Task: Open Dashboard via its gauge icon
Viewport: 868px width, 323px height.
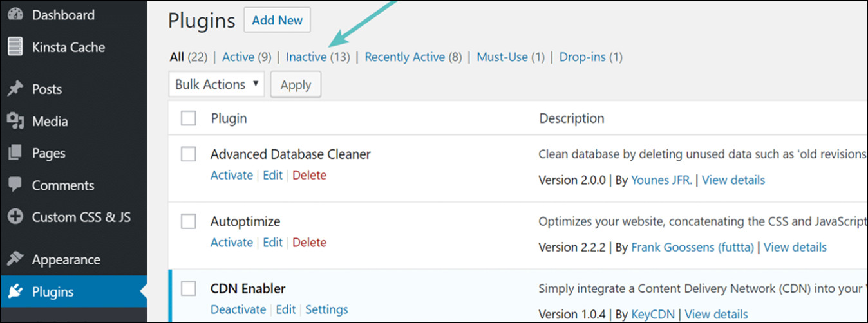Action: click(x=15, y=15)
